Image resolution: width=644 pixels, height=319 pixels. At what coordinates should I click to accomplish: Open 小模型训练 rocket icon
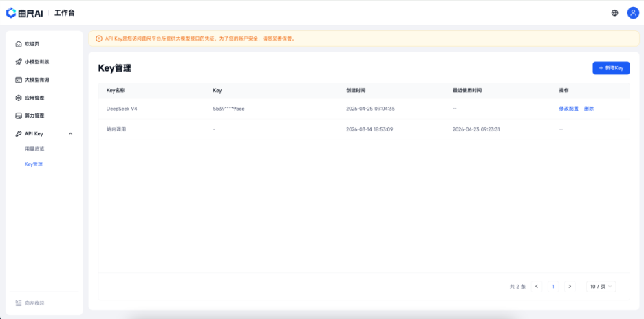19,62
